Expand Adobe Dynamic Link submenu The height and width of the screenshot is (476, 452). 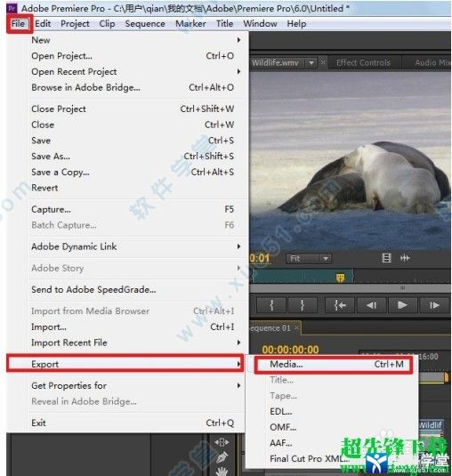pyautogui.click(x=136, y=246)
